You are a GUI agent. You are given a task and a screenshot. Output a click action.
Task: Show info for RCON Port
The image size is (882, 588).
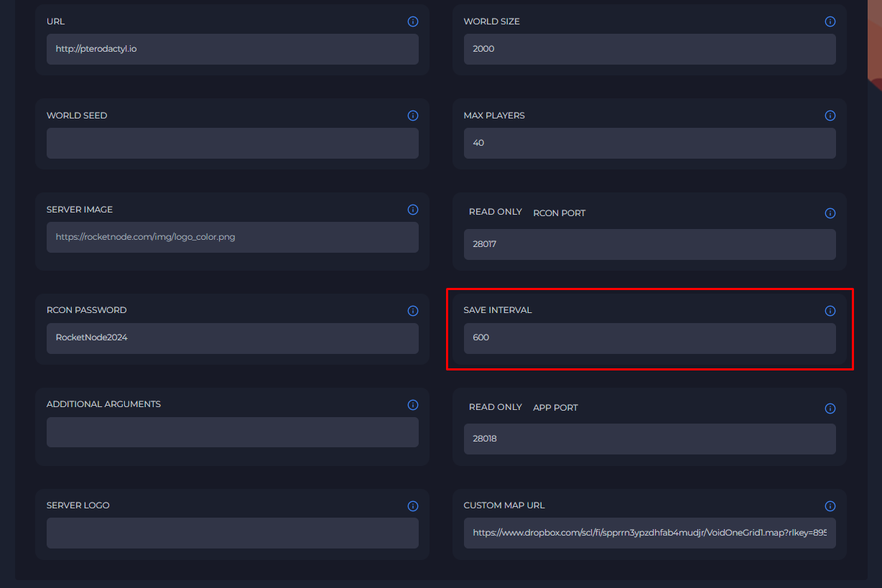click(x=830, y=213)
